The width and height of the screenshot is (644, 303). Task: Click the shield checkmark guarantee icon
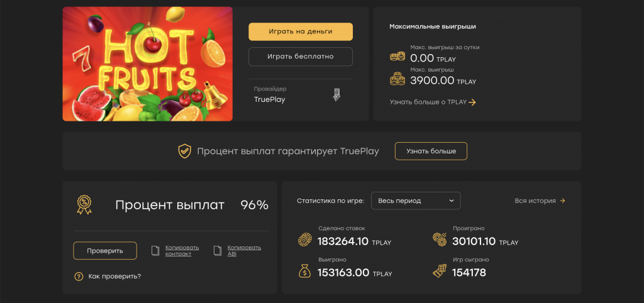(184, 151)
